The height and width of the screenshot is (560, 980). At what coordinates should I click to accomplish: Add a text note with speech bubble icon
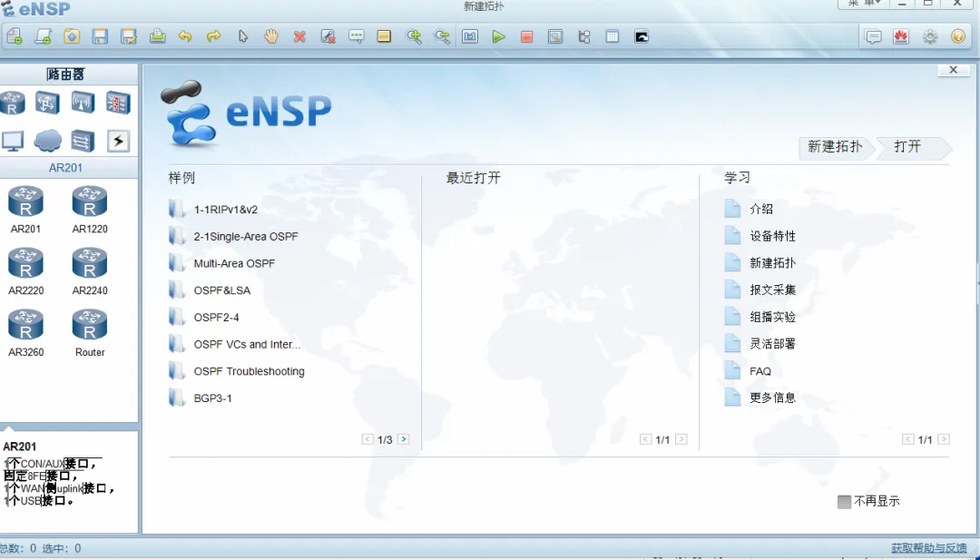click(x=357, y=36)
